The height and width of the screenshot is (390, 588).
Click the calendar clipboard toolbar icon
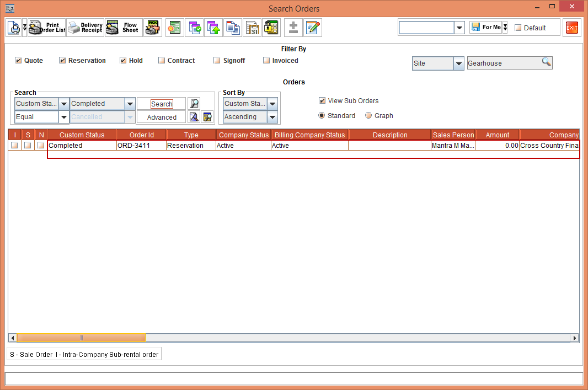[x=252, y=28]
